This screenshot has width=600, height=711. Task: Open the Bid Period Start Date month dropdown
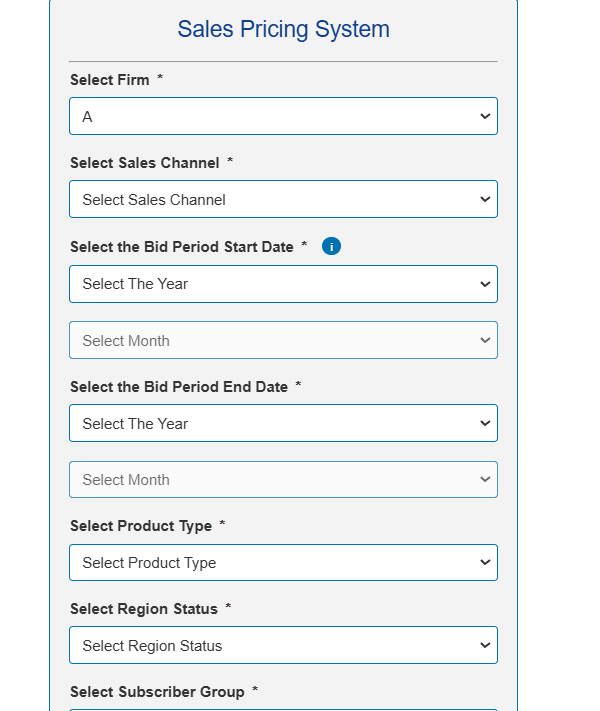coord(283,340)
